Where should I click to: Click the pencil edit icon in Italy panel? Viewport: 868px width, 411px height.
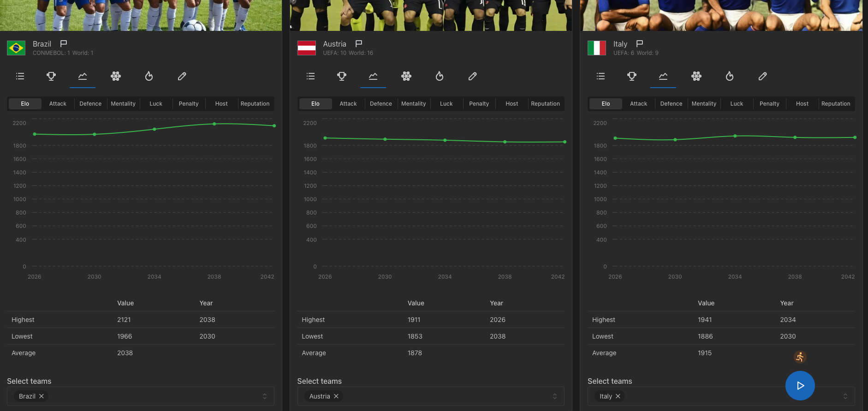point(763,76)
